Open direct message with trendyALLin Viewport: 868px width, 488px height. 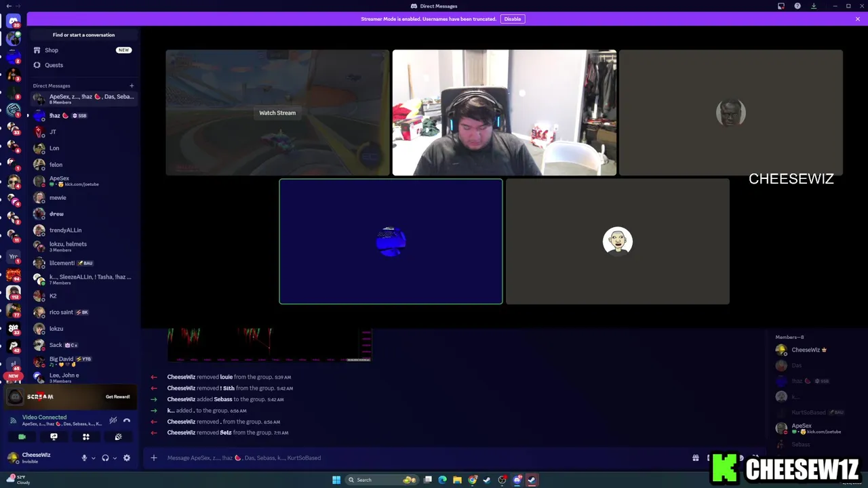83,230
